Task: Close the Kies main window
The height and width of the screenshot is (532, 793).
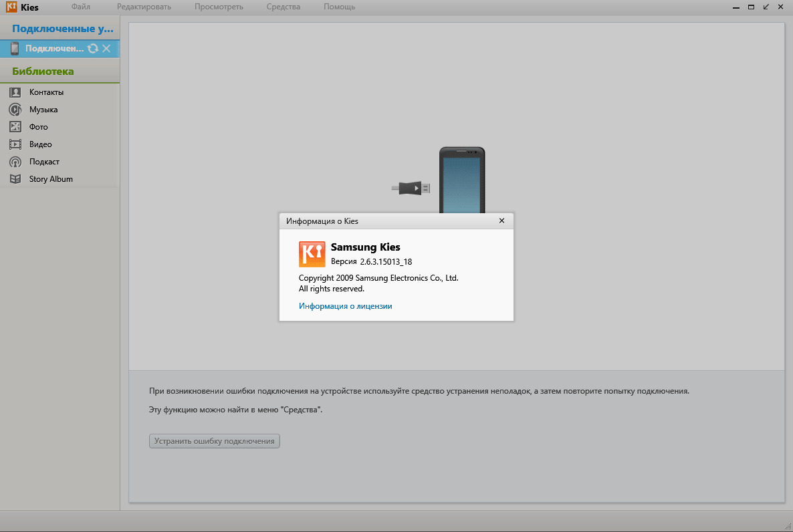Action: [780, 7]
